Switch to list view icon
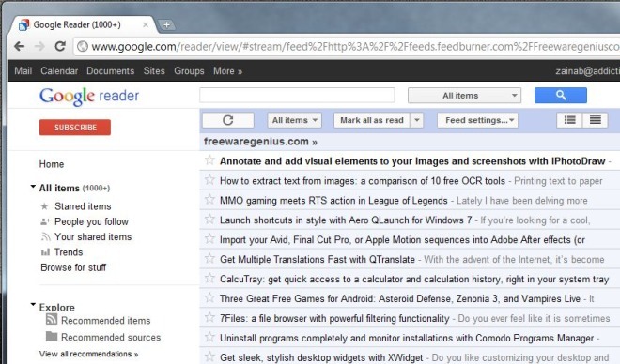This screenshot has width=620, height=364. click(595, 120)
